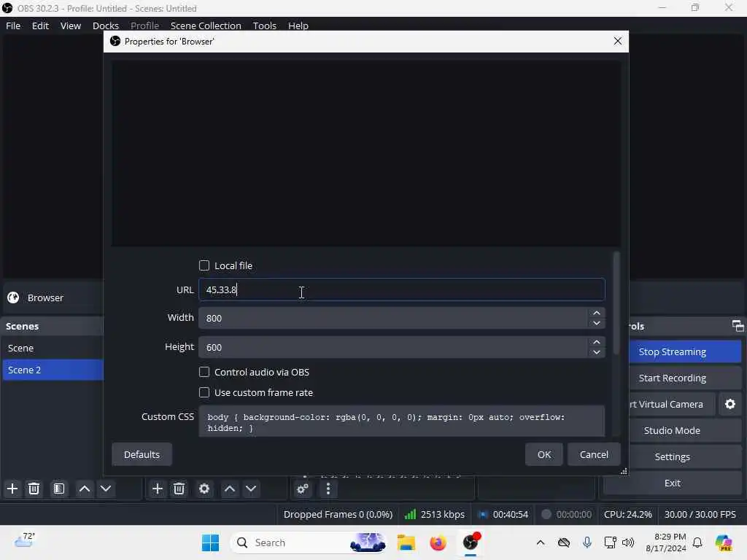Click Stop Streaming button
The width and height of the screenshot is (747, 560).
pyautogui.click(x=685, y=352)
